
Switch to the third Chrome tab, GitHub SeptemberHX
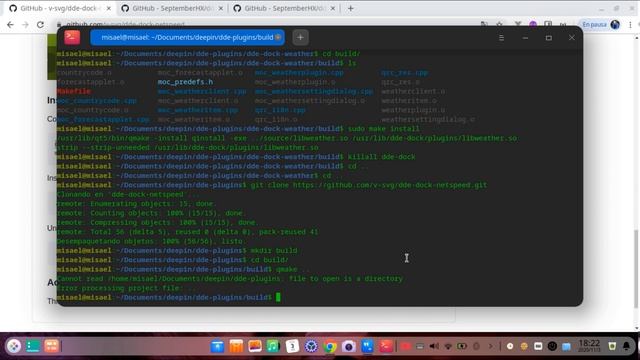(x=284, y=8)
